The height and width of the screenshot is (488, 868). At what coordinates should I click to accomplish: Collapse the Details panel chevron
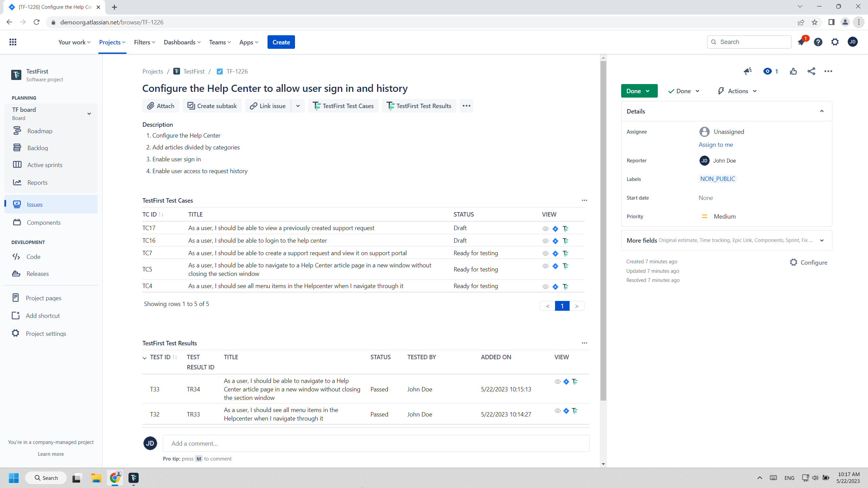tap(822, 111)
